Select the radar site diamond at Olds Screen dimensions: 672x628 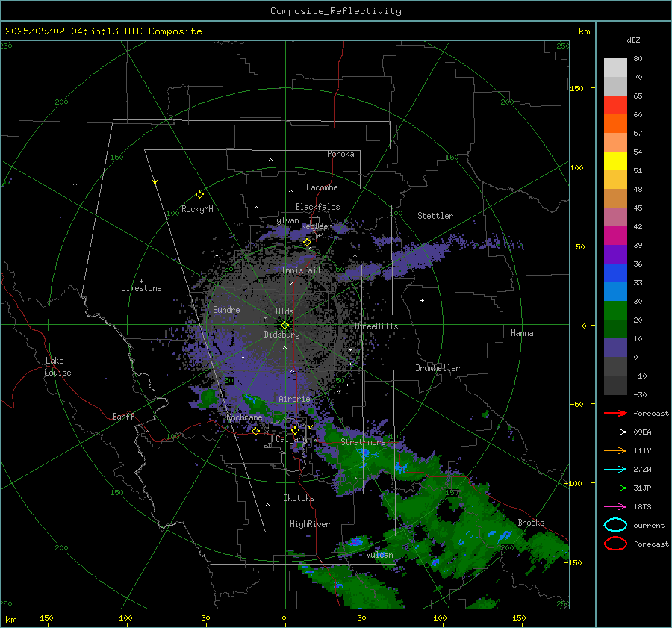pyautogui.click(x=284, y=326)
